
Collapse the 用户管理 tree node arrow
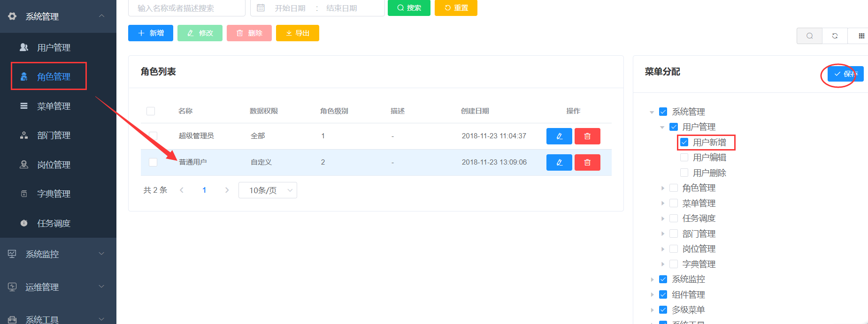pyautogui.click(x=662, y=127)
